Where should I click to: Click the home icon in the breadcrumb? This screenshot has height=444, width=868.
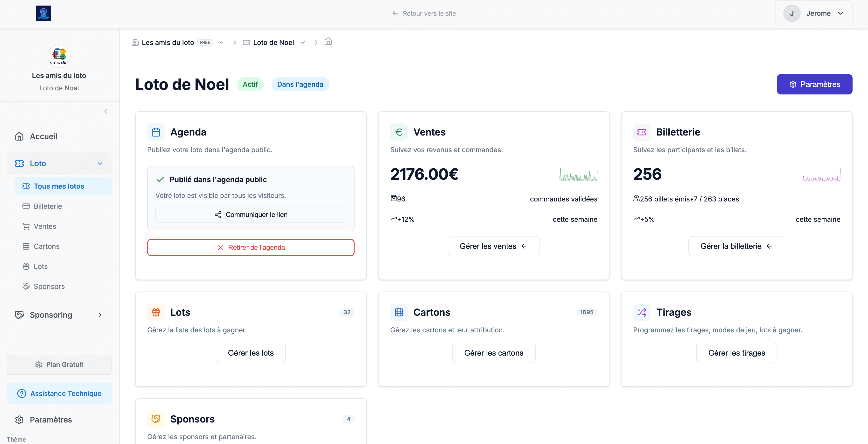click(x=328, y=42)
